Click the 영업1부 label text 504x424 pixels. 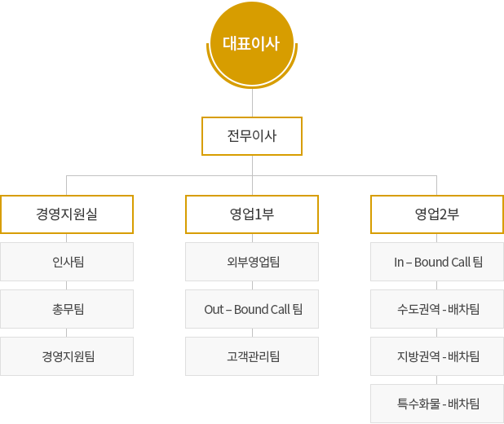pyautogui.click(x=252, y=214)
